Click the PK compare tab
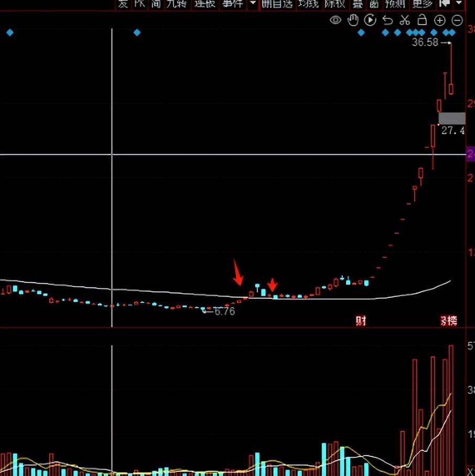This screenshot has width=475, height=476. pyautogui.click(x=139, y=4)
